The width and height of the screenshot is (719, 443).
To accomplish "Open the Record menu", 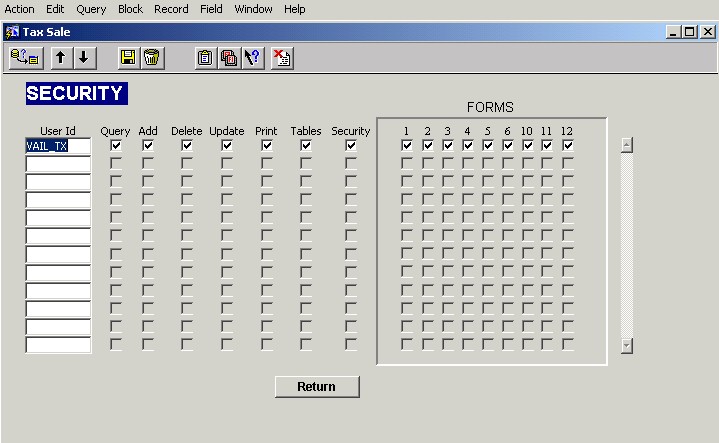I will 171,9.
